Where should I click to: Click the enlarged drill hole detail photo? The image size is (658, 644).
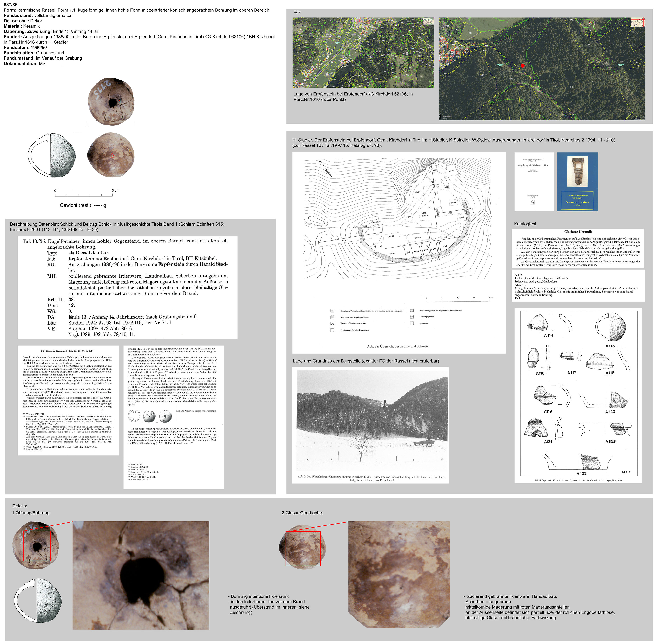click(x=141, y=575)
